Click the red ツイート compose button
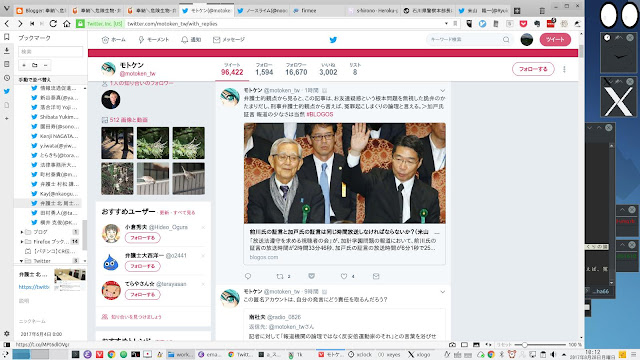 (x=555, y=40)
